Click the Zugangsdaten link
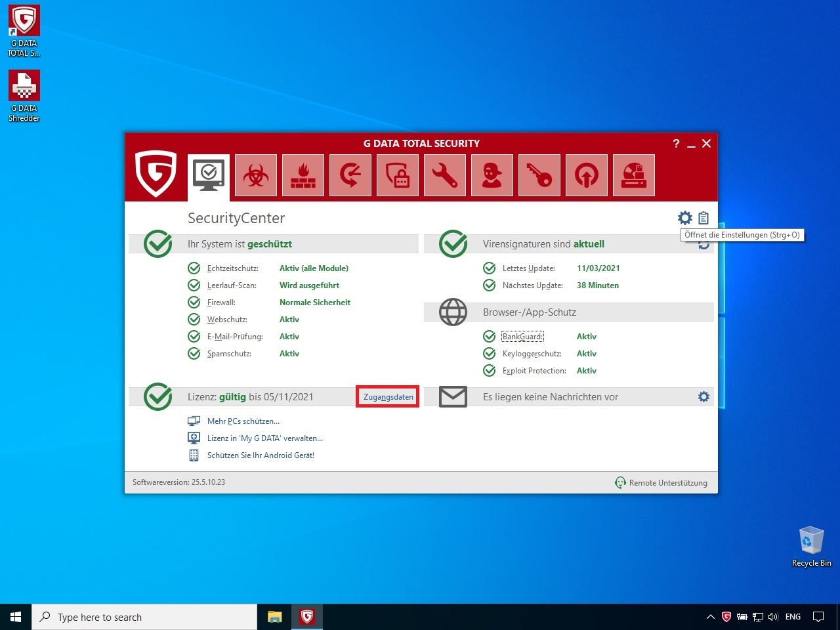This screenshot has height=630, width=840. [388, 397]
